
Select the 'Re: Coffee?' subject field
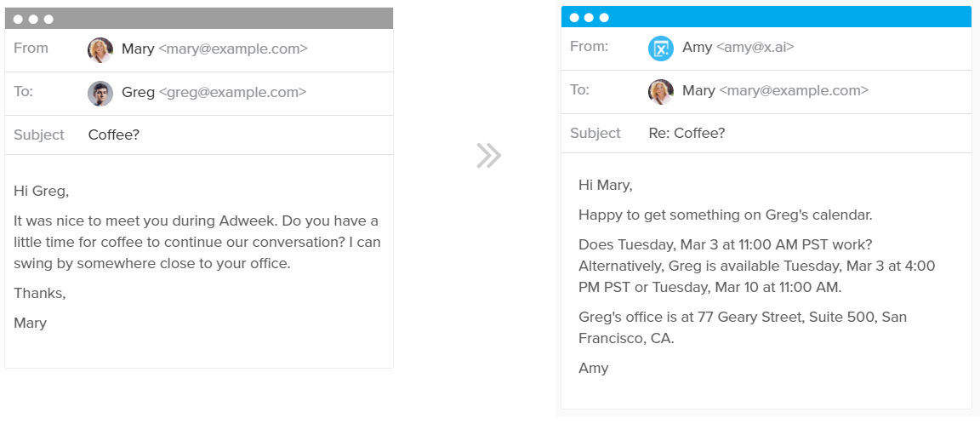(x=687, y=133)
